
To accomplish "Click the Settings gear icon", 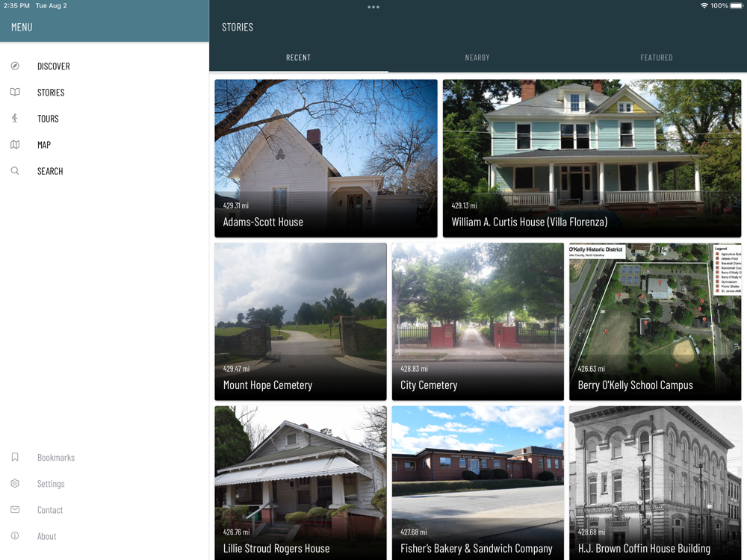I will tap(15, 484).
